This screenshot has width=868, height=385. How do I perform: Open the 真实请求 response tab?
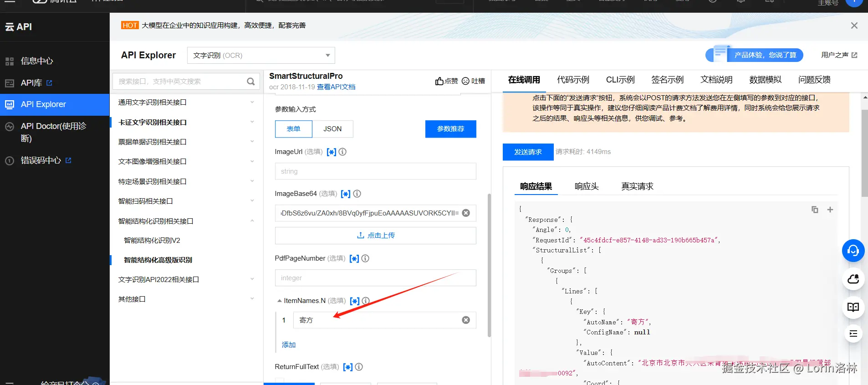(x=637, y=186)
